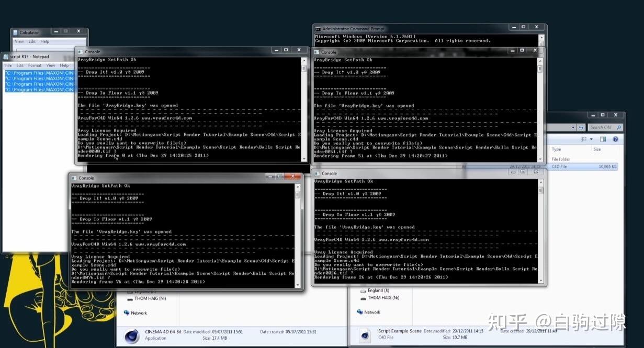This screenshot has width=644, height=348.
Task: Click 'Rendering frame 26' line in the console
Action: point(381,277)
